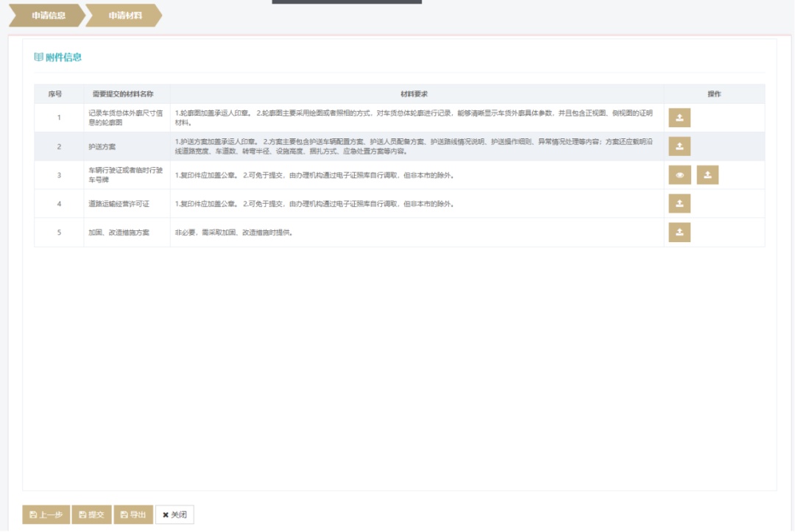The image size is (795, 532).
Task: Go back with the 上一步 button
Action: coord(46,515)
